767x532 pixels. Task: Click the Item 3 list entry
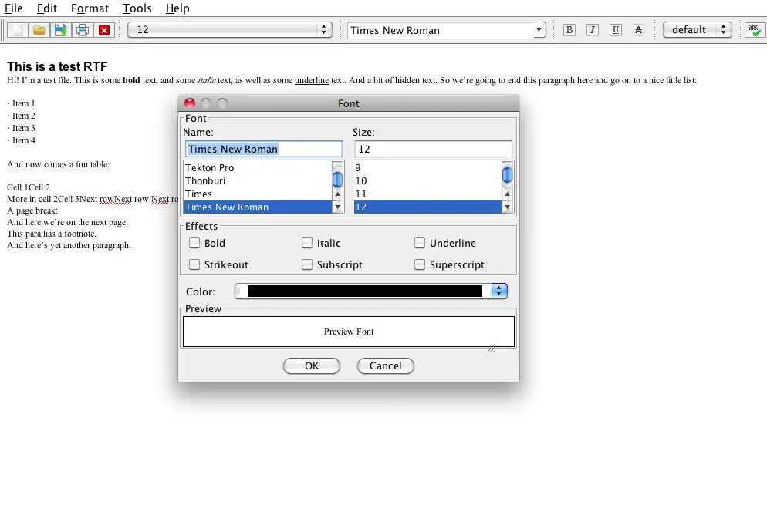(21, 128)
